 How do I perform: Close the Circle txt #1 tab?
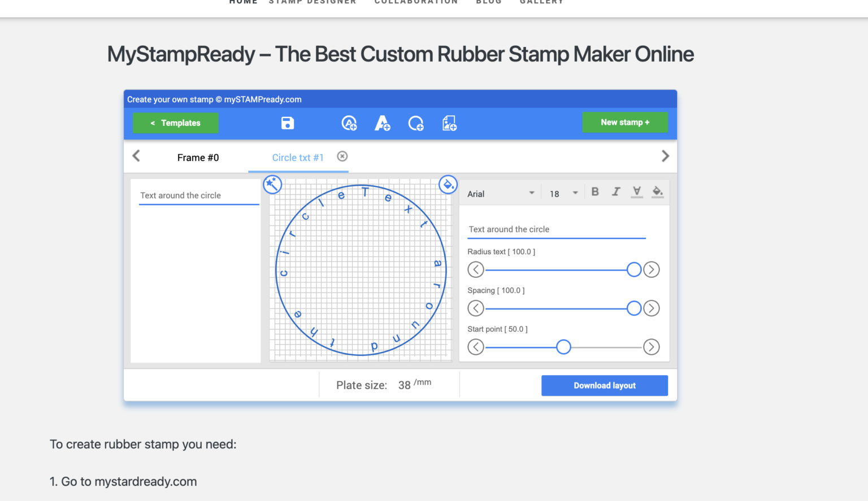(x=342, y=156)
